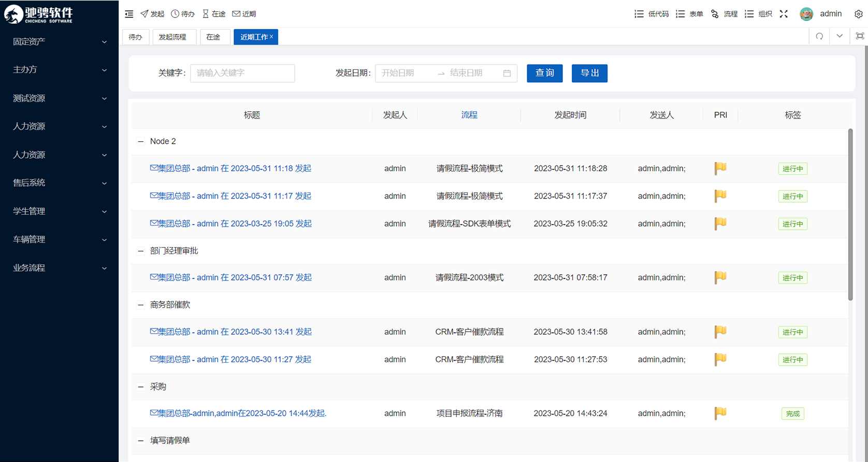Click priority flag in 19:05:32 row

point(720,223)
